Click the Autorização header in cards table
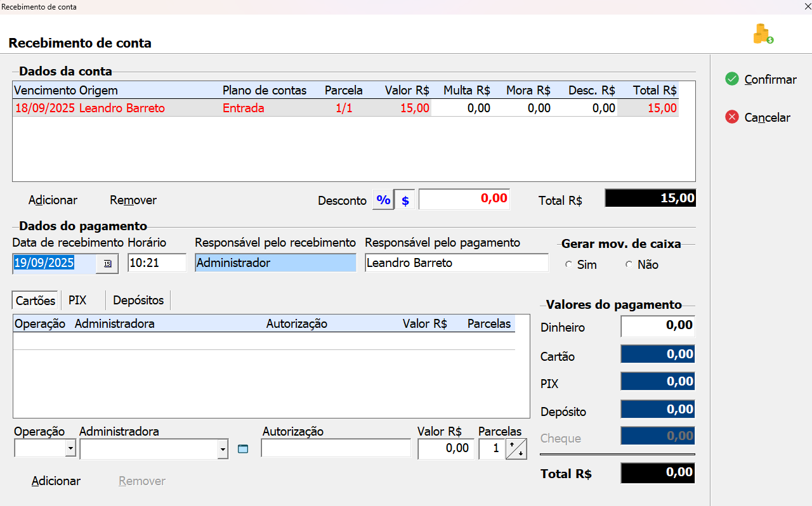Image resolution: width=812 pixels, height=506 pixels. (x=297, y=323)
